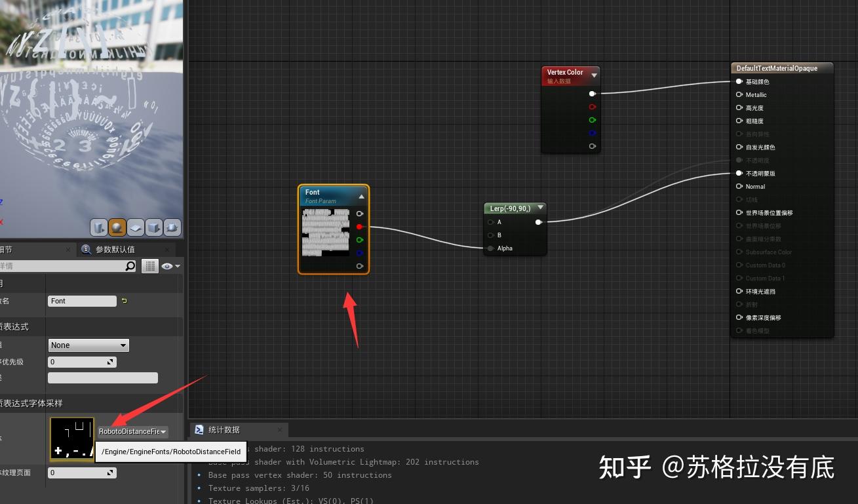
Task: Select the sphere preview shape icon
Action: click(117, 227)
